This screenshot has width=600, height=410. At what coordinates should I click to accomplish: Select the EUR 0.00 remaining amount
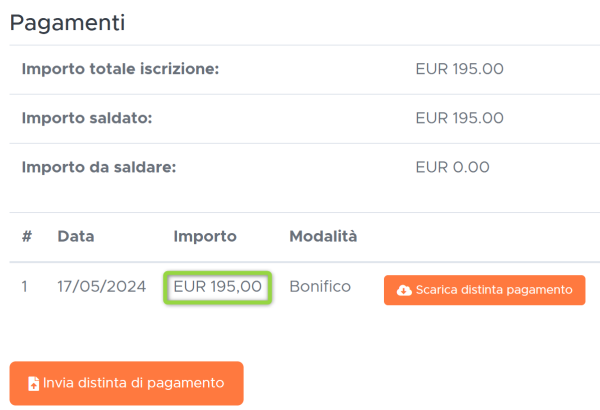click(453, 167)
